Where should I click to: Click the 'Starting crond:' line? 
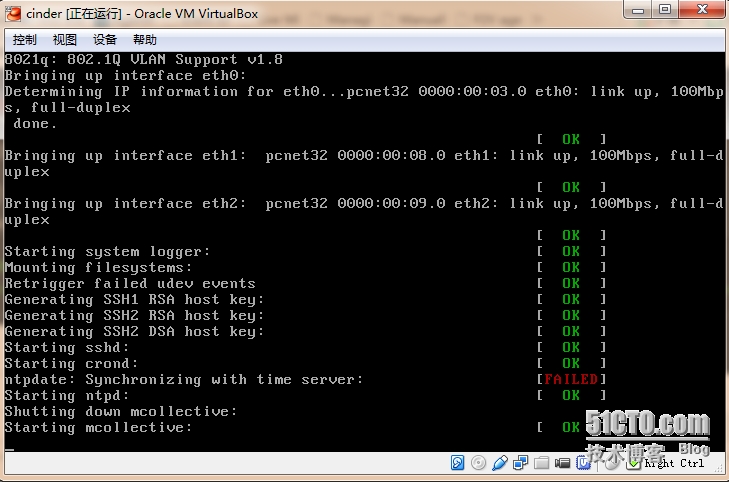click(x=71, y=363)
